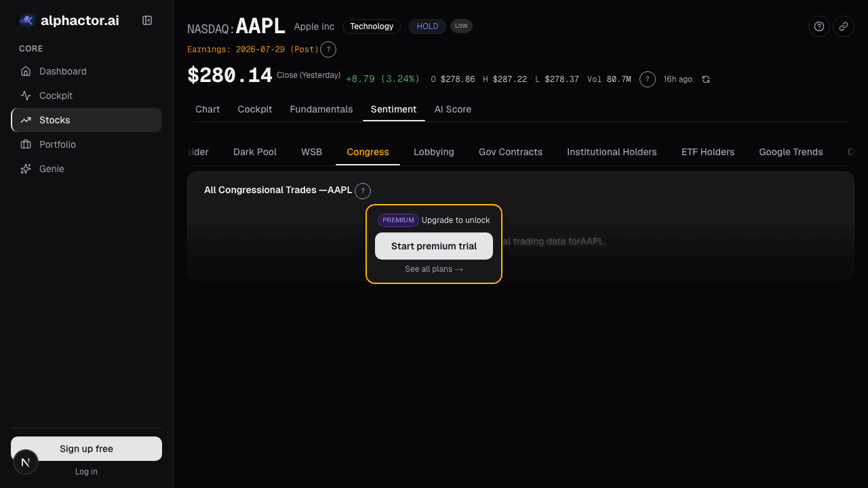Switch to the Chart tab
This screenshot has width=868, height=488.
(208, 109)
